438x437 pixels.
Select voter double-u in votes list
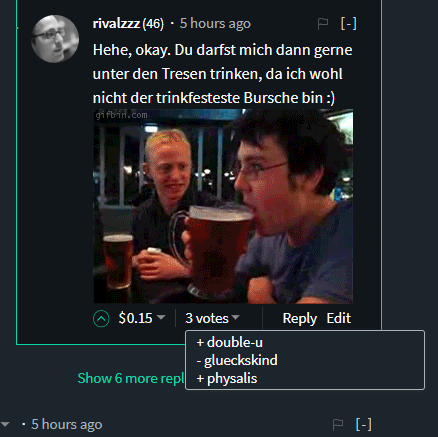tap(230, 342)
